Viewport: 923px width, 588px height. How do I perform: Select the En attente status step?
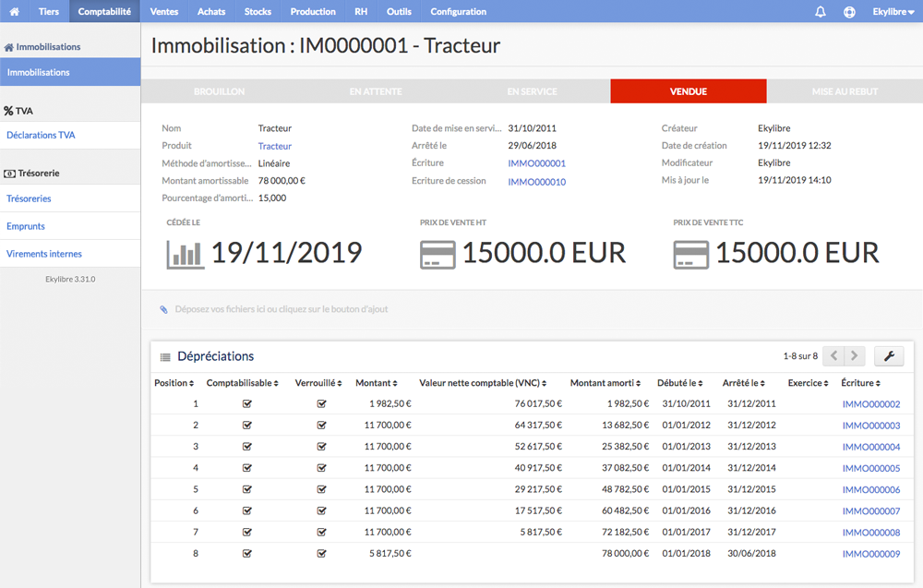pos(376,91)
